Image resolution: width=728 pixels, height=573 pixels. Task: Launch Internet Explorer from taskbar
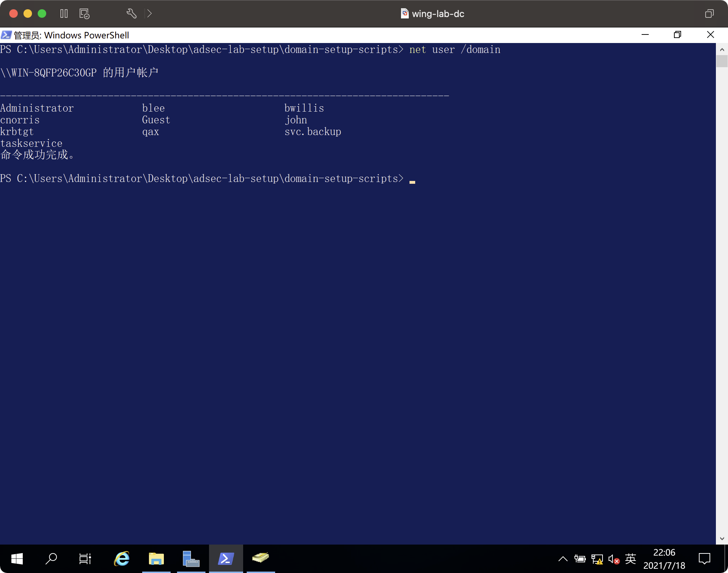122,559
